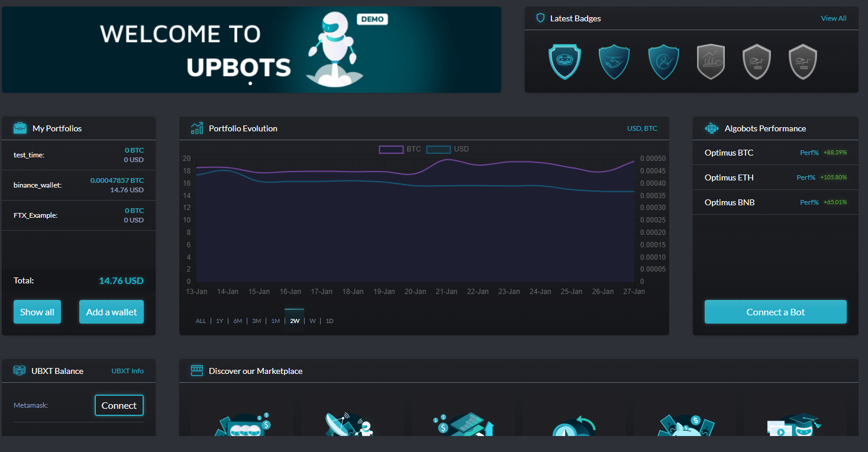This screenshot has width=868, height=452.
Task: Choose the 2W chart range tab
Action: click(295, 320)
